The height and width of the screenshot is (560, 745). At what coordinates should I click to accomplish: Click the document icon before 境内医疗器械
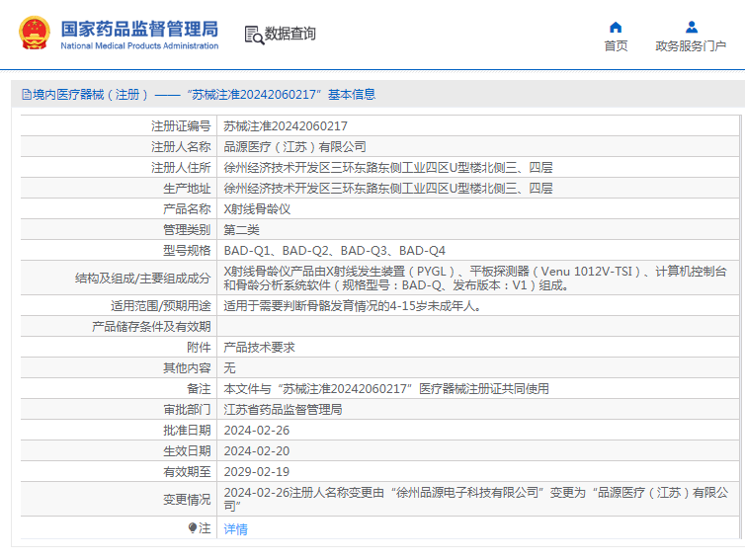[27, 95]
